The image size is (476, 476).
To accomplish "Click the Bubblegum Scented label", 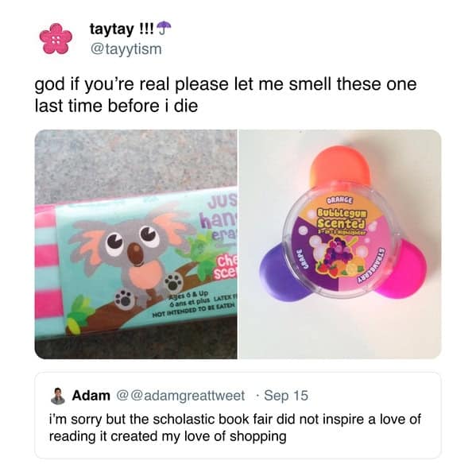I will (x=342, y=219).
